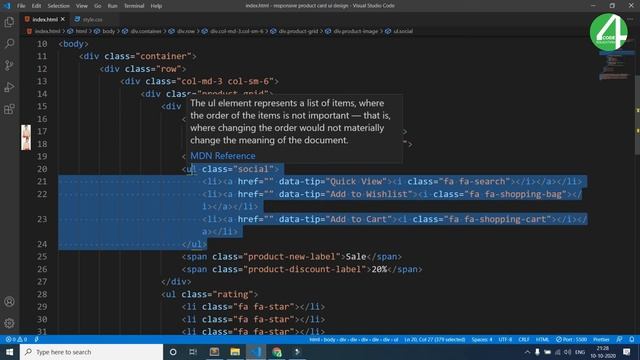Open the Run and Debug view
Image resolution: width=640 pixels, height=360 pixels.
click(x=9, y=87)
